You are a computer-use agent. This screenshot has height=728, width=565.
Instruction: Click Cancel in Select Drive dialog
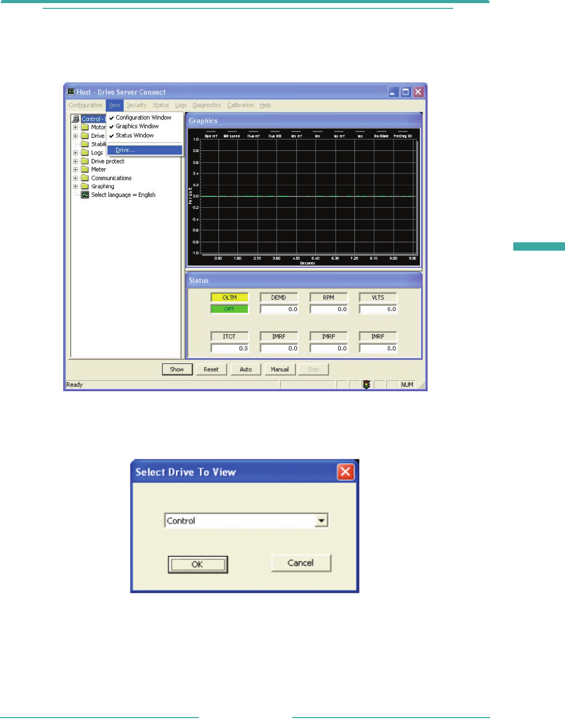(x=301, y=563)
